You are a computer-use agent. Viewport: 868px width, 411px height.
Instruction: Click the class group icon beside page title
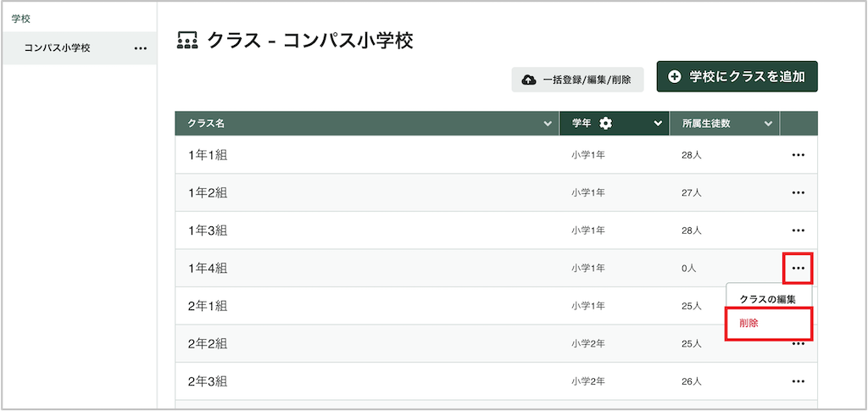tap(187, 42)
